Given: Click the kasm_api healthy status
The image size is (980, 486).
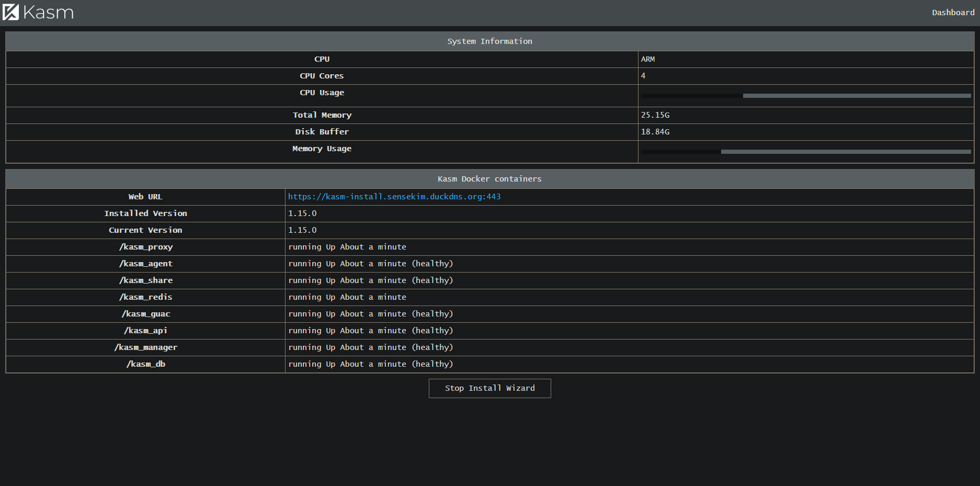Looking at the screenshot, I should pos(370,331).
